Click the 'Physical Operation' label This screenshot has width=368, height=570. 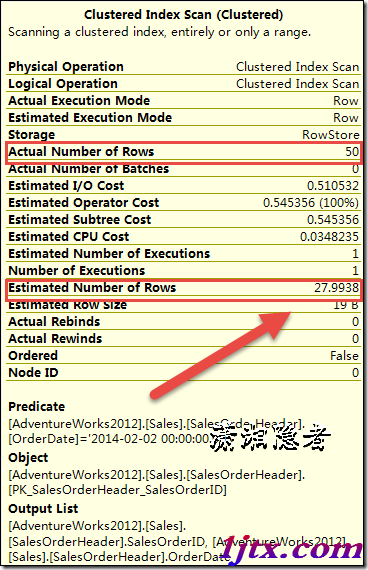[x=66, y=67]
